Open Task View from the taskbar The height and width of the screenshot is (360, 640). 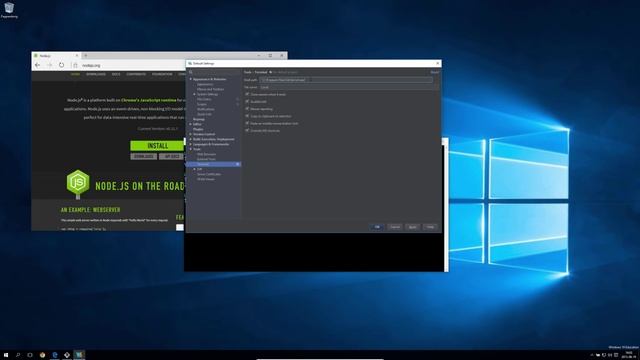point(30,355)
